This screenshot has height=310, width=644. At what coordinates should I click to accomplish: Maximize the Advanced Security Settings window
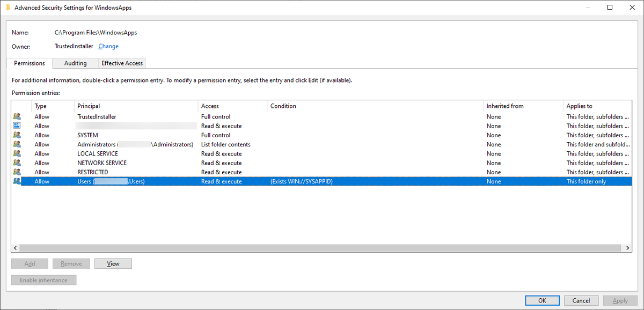(610, 8)
